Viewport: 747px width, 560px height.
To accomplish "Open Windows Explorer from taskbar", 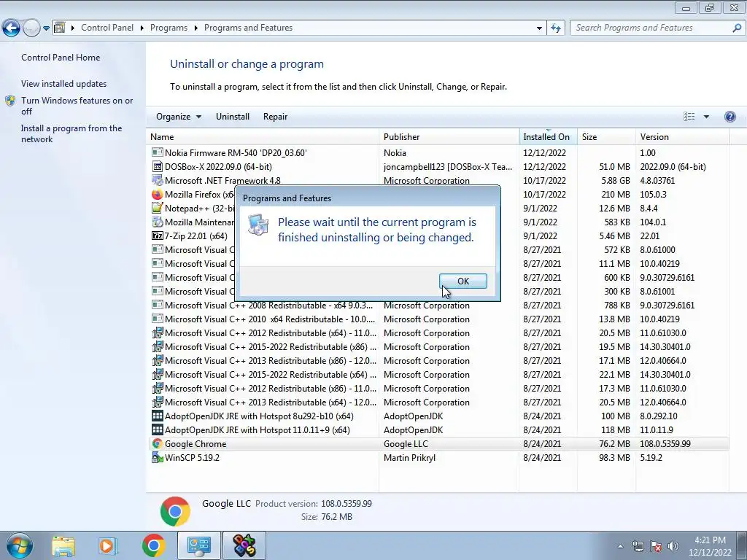I will coord(63,545).
